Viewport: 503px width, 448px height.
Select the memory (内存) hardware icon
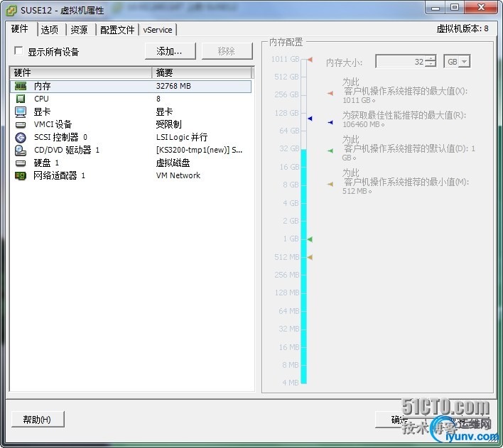click(x=21, y=86)
